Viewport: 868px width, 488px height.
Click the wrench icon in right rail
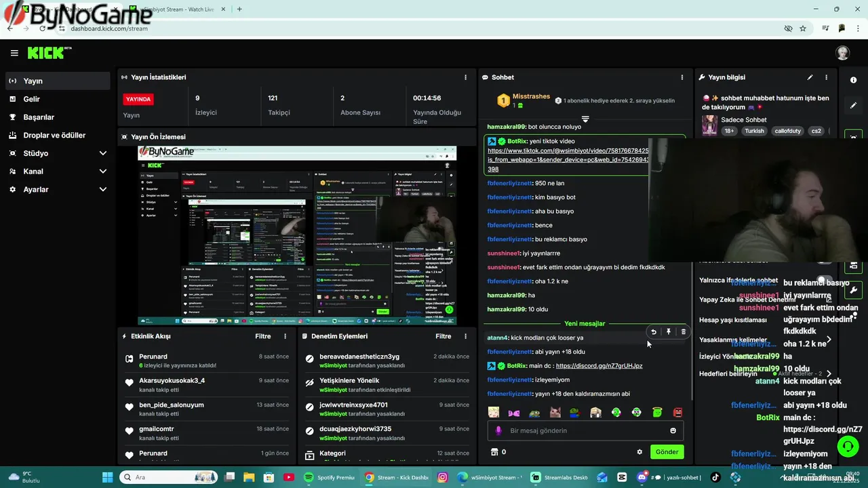[853, 290]
